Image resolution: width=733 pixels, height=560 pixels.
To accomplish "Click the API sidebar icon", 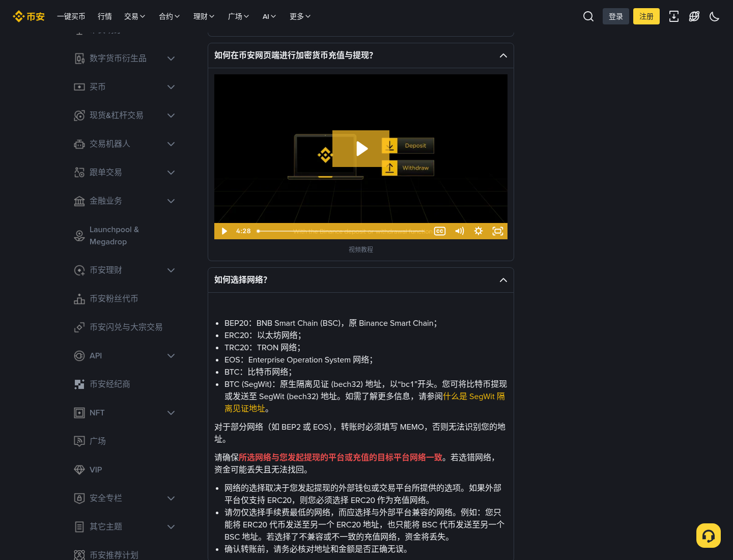I will click(79, 356).
